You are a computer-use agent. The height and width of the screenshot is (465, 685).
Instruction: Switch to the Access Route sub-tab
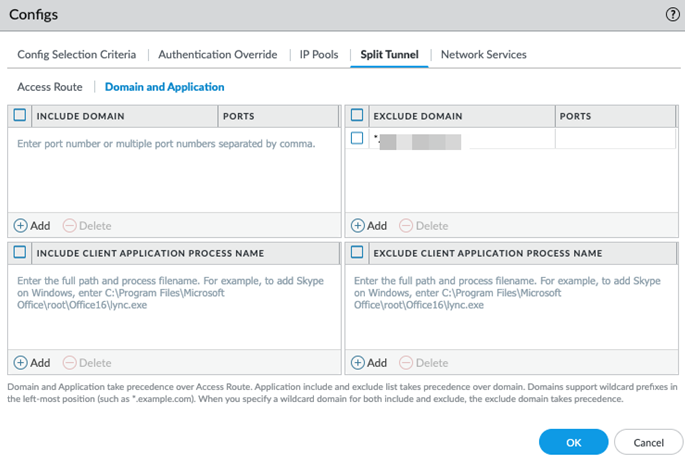[50, 87]
